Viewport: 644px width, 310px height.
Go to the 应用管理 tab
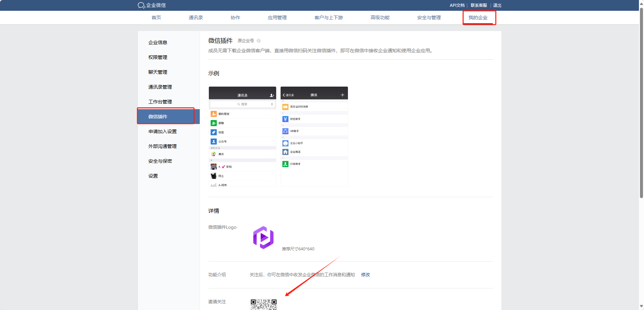[x=277, y=18]
